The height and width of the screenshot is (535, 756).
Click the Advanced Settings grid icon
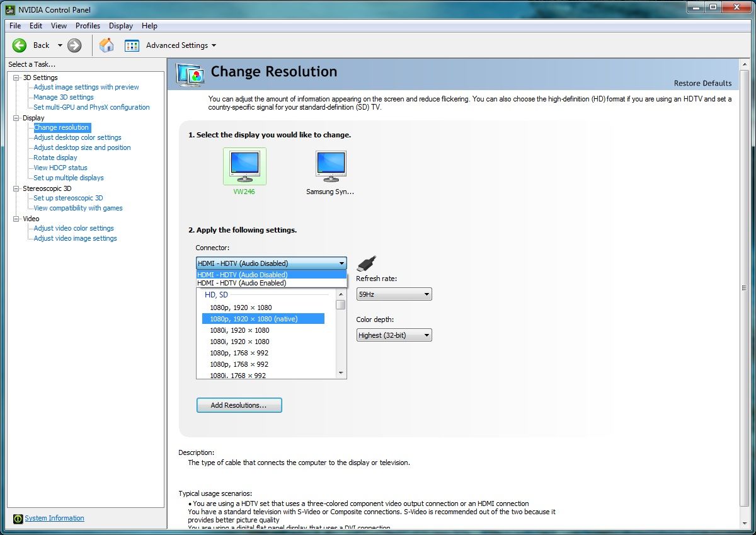[x=132, y=45]
